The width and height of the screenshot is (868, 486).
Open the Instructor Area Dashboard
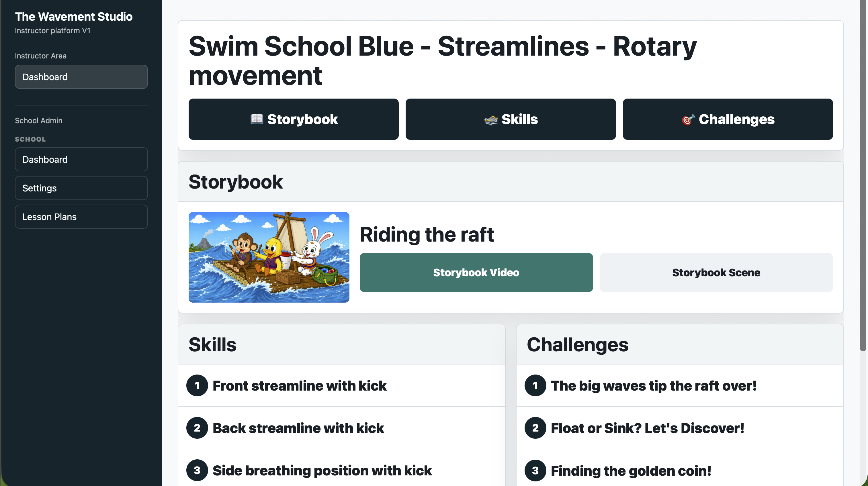(81, 77)
